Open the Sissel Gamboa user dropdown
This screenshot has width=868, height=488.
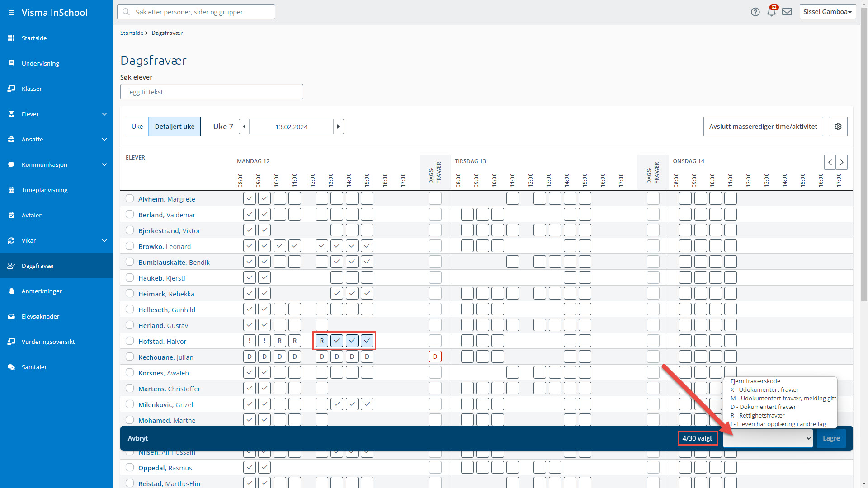click(x=828, y=12)
